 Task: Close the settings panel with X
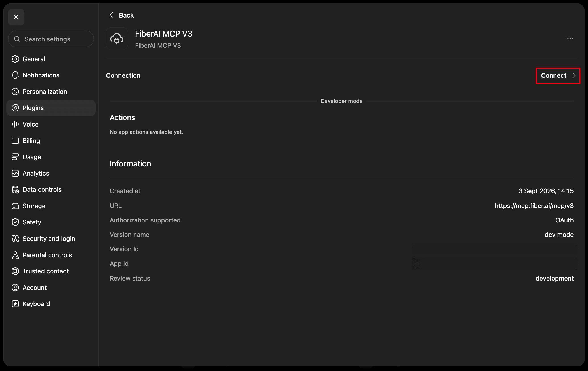coord(16,17)
